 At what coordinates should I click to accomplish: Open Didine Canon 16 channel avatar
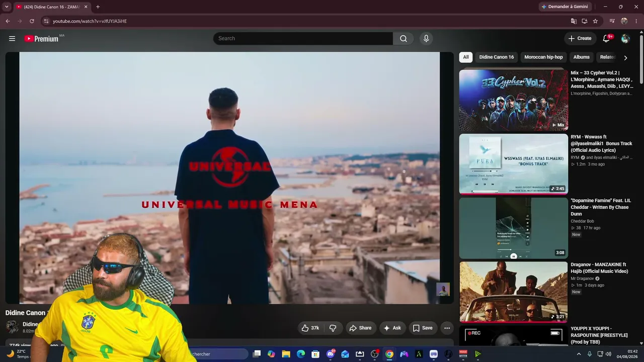click(12, 327)
